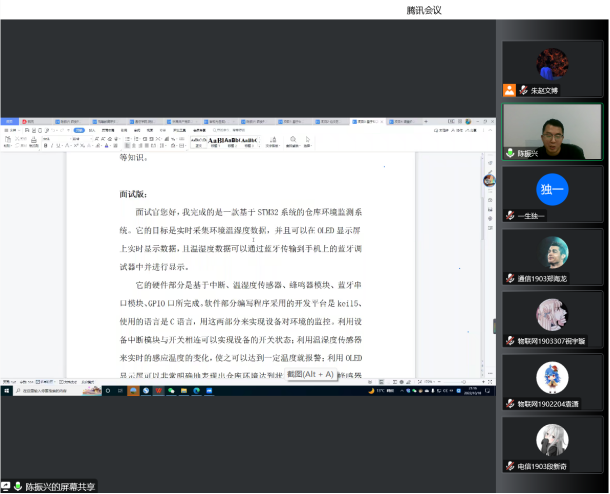
Task: Click the find and replace icon in WPS ribbon
Action: (x=293, y=141)
